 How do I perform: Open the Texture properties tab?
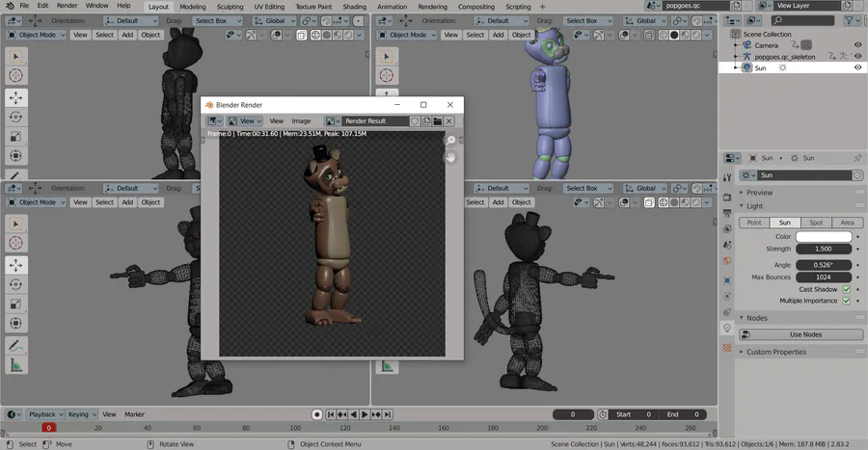(x=727, y=348)
